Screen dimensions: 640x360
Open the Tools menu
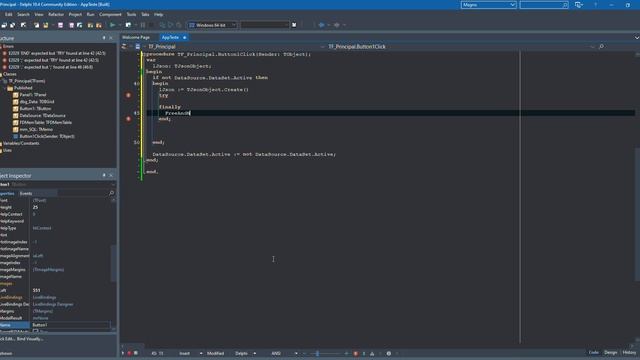[131, 14]
